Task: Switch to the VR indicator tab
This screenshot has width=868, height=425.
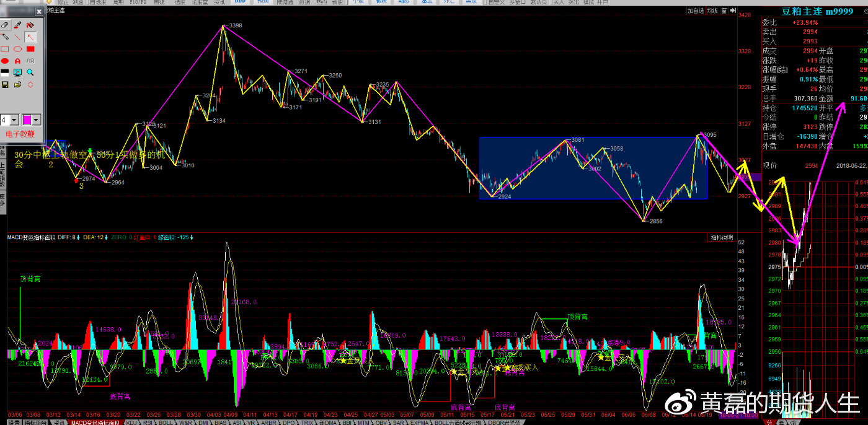Action: [251, 422]
